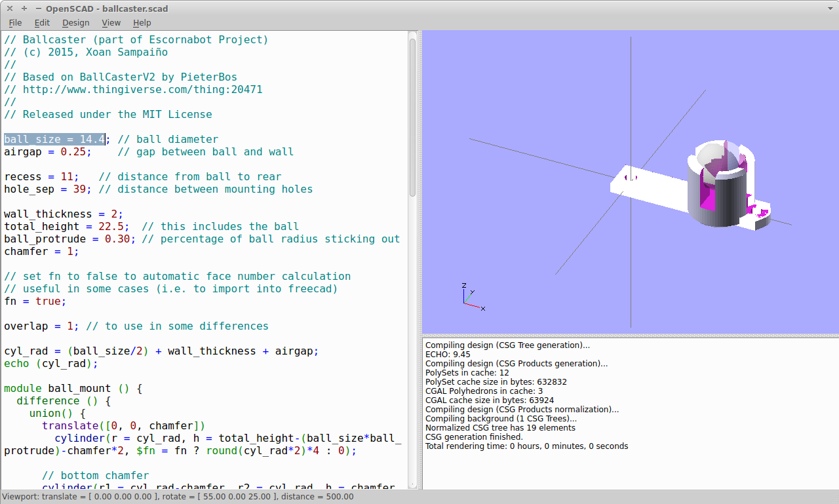
Task: Click the line 'wall_thickness = 2;'
Action: pos(64,214)
